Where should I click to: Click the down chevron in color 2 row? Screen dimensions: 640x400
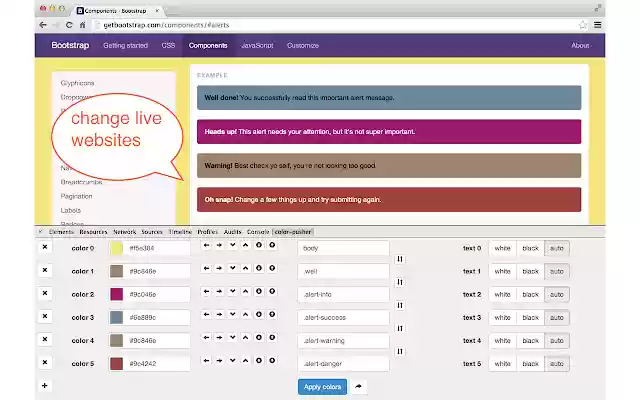pyautogui.click(x=233, y=291)
